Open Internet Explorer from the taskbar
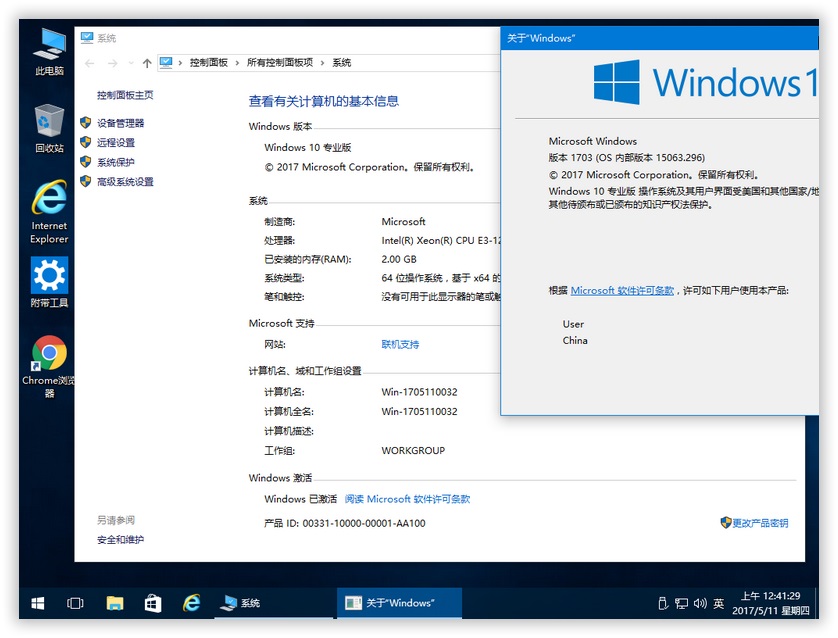Image resolution: width=838 pixels, height=638 pixels. pos(191,603)
